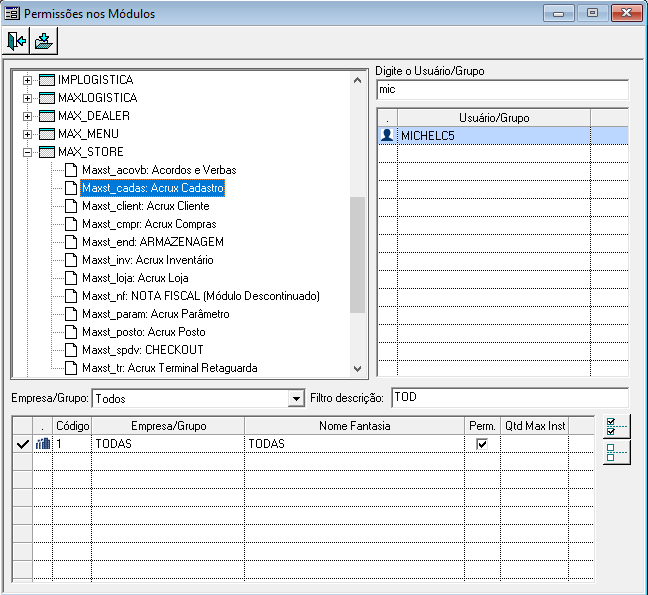This screenshot has width=648, height=595.
Task: Select Maxst_posto: Acrux Posto
Action: coord(143,332)
